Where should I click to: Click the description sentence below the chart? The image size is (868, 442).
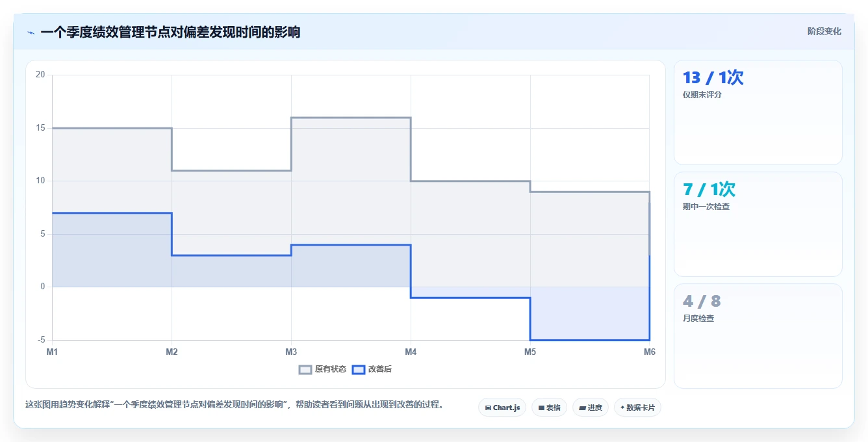click(x=236, y=404)
